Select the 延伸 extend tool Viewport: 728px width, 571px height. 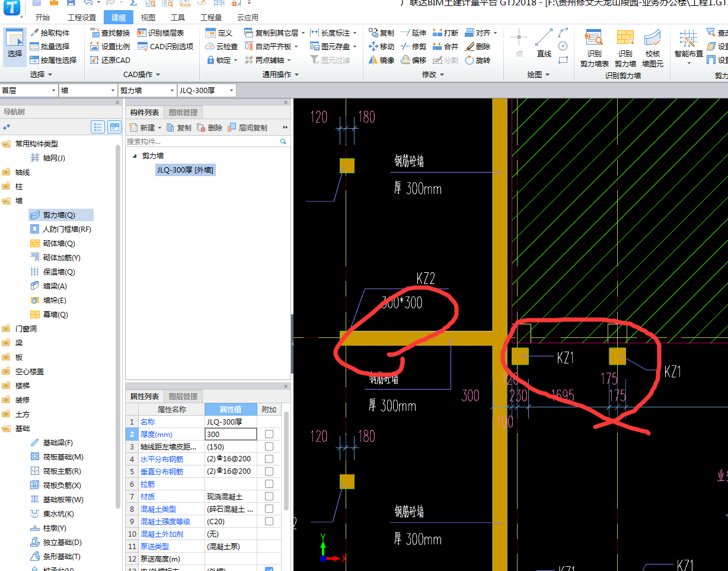click(413, 33)
